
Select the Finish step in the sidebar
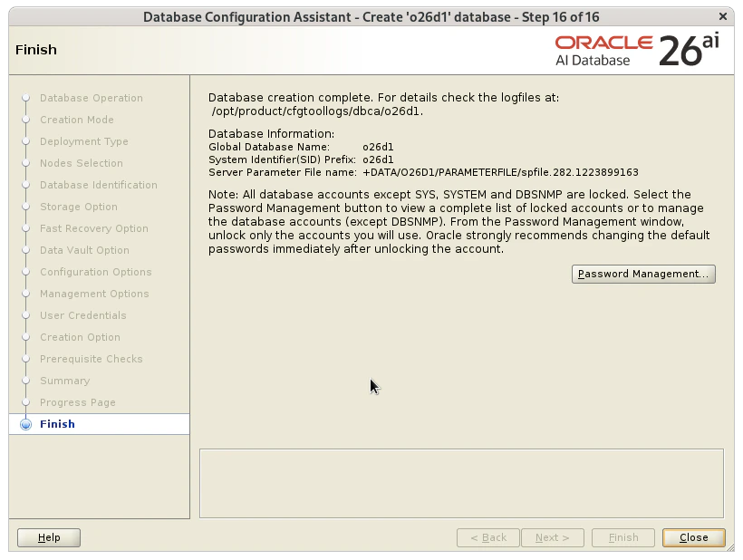coord(57,424)
